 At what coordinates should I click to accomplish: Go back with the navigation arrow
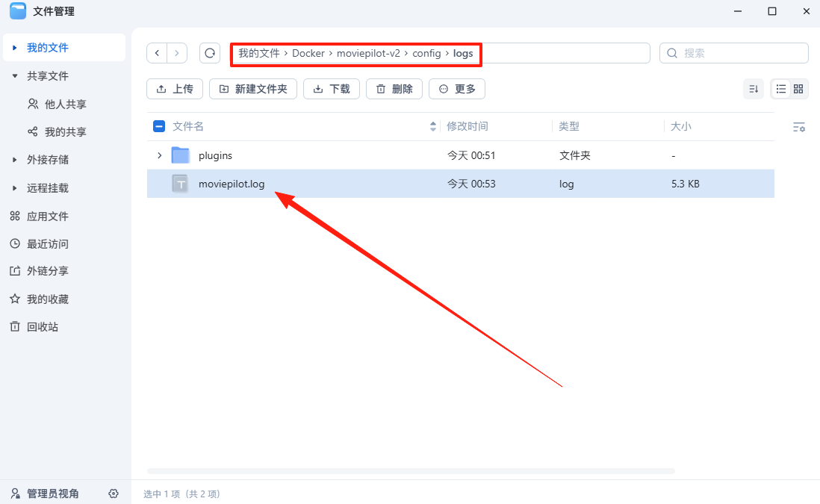[x=157, y=53]
